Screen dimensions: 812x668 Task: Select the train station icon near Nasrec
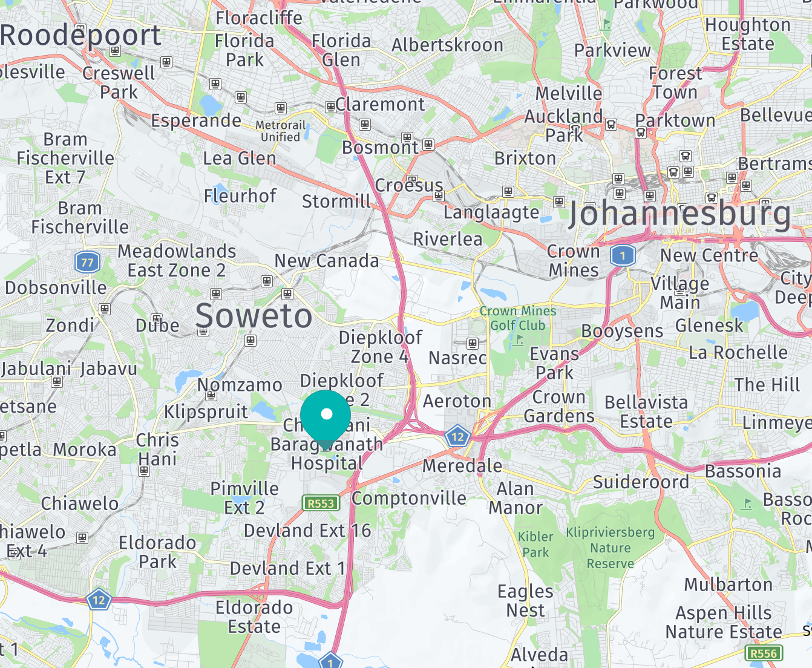click(x=473, y=344)
